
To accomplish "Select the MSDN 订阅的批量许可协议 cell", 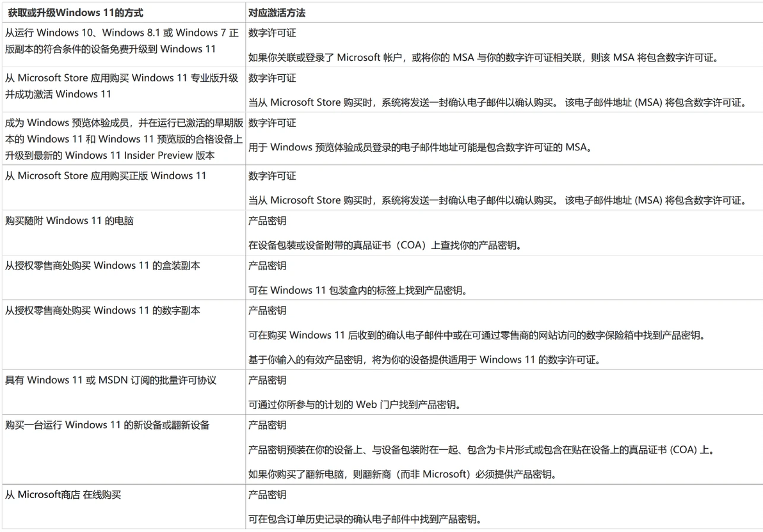I will pos(124,392).
